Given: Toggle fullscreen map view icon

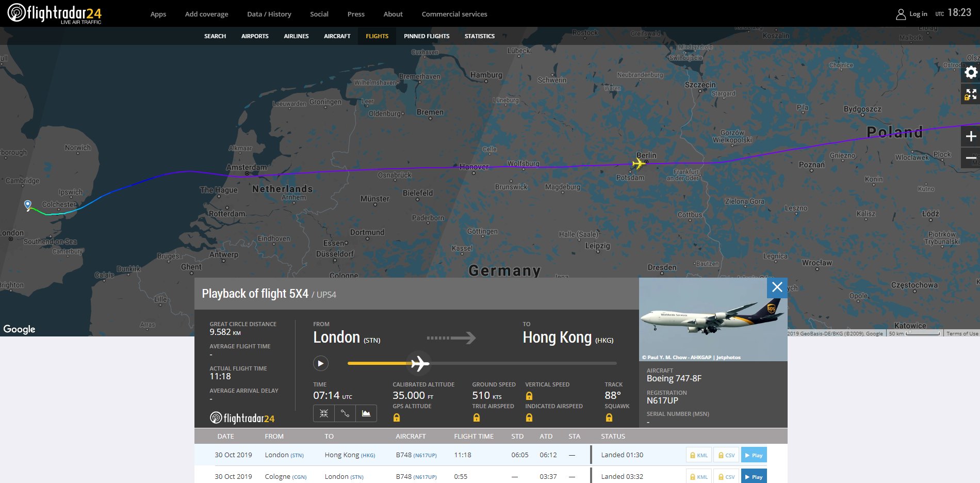Looking at the screenshot, I should tap(971, 94).
